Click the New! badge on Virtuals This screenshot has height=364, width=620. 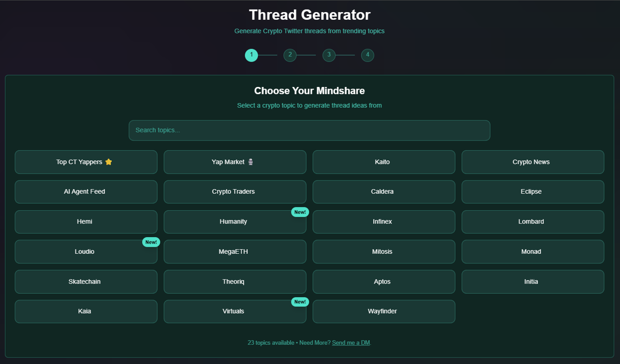[300, 302]
